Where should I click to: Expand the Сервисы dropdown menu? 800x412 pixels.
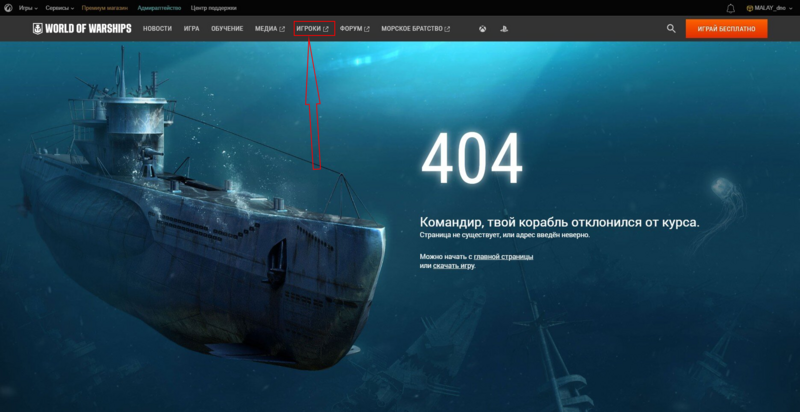[x=60, y=8]
